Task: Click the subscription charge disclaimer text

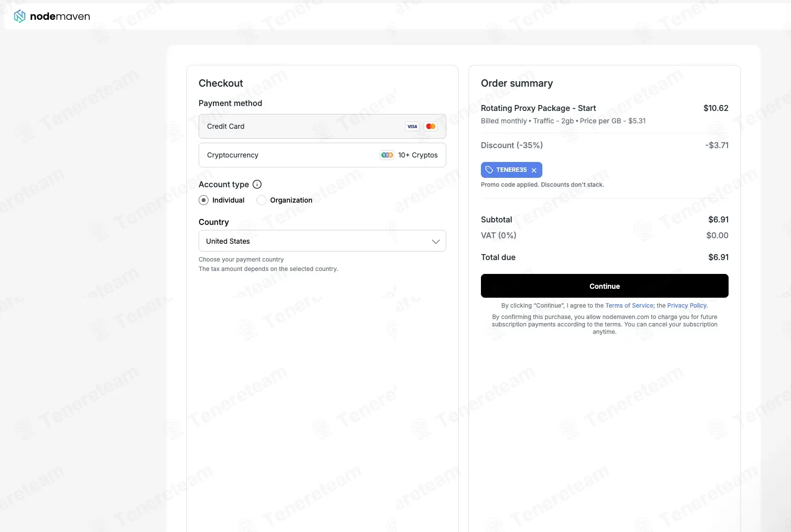Action: 605,324
